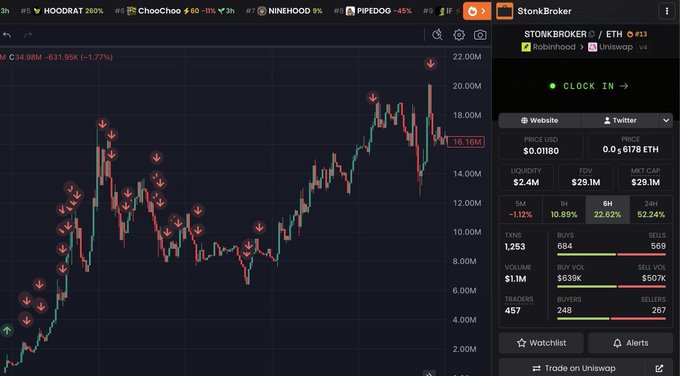The image size is (680, 376).
Task: Click the 16.16M current price label
Action: (x=466, y=142)
